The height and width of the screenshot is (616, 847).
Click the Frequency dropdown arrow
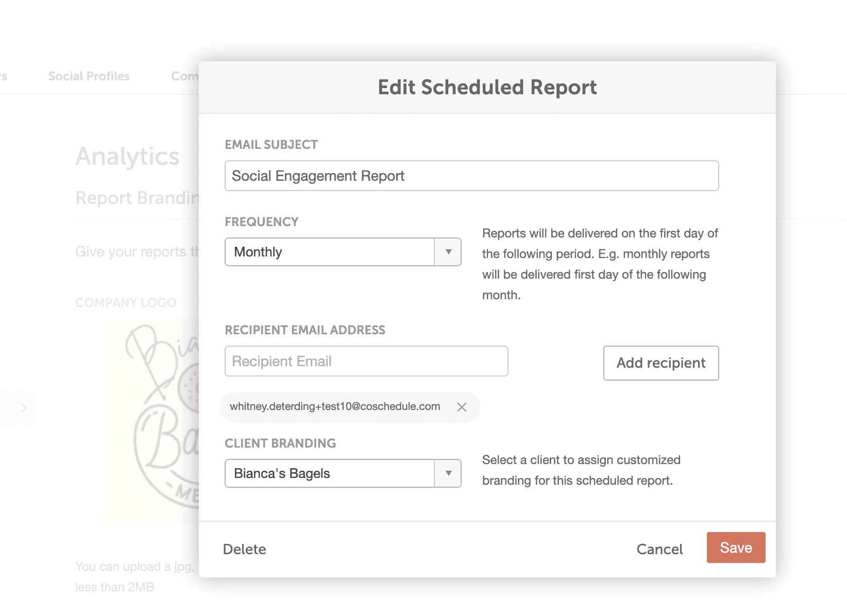click(448, 252)
